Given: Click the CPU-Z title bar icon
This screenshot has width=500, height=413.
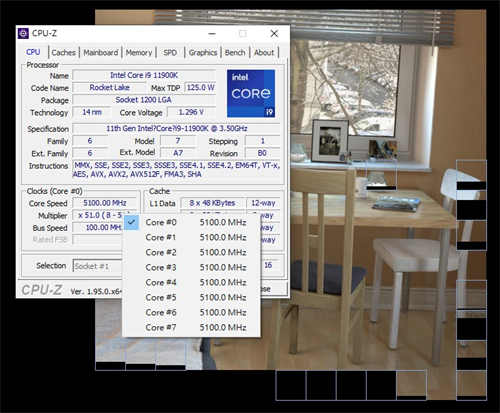Looking at the screenshot, I should pyautogui.click(x=23, y=33).
